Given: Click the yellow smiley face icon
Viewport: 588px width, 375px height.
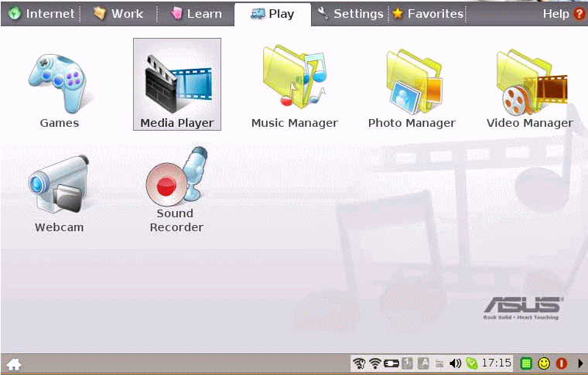Looking at the screenshot, I should tap(544, 363).
